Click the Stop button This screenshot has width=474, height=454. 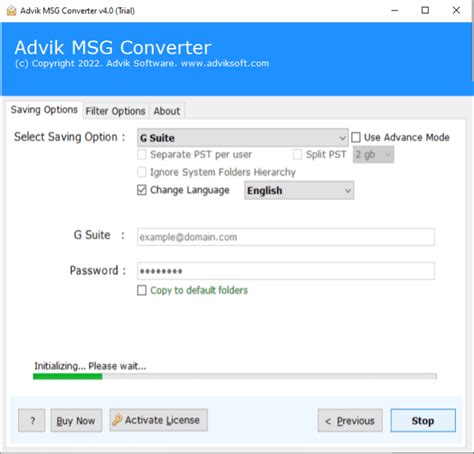(423, 421)
